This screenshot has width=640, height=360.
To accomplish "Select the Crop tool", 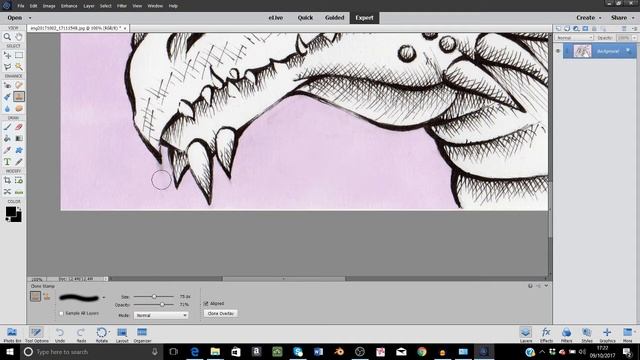I will tap(7, 180).
